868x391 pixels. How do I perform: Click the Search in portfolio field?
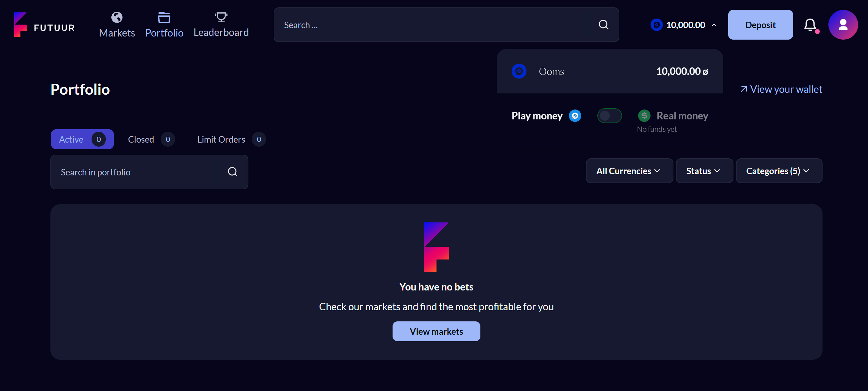[x=149, y=172]
